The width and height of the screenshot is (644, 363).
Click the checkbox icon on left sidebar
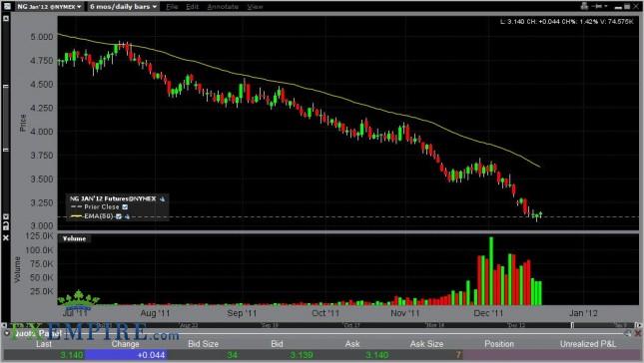[6, 216]
